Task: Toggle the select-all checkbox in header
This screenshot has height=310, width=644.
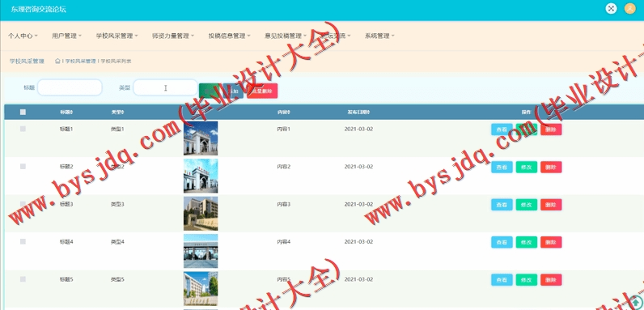Action: (23, 112)
